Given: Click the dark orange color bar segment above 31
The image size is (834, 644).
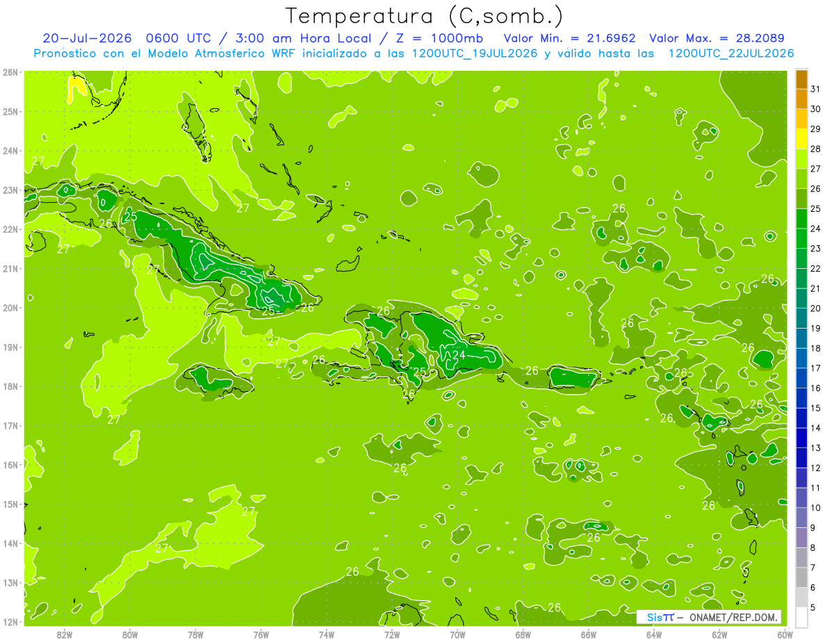Looking at the screenshot, I should coord(801,79).
